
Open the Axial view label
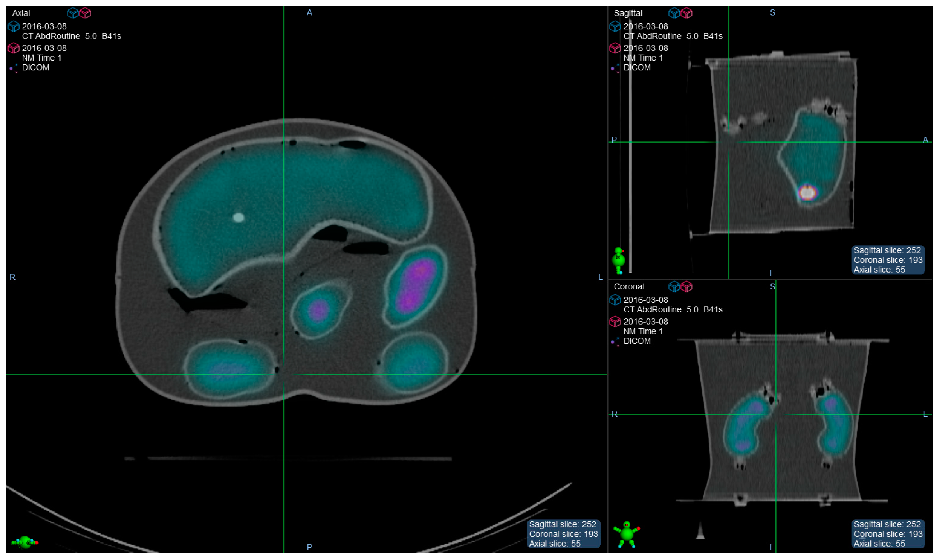pos(21,13)
